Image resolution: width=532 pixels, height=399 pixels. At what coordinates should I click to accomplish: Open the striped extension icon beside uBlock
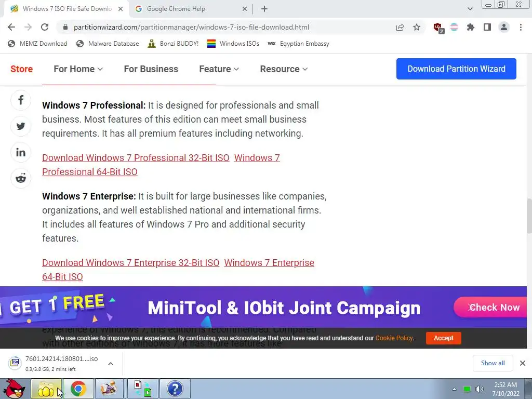[x=454, y=27]
